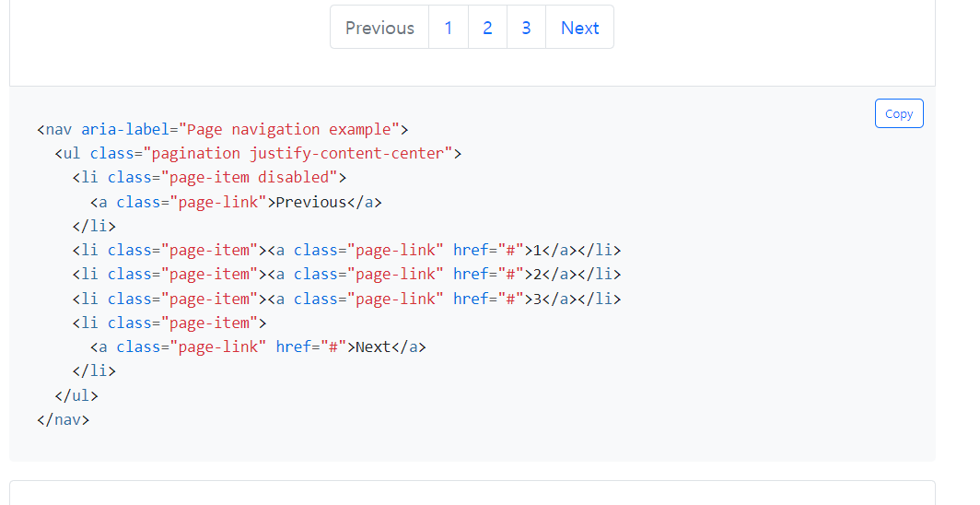
Task: Click the closing </nav> tag
Action: [64, 419]
